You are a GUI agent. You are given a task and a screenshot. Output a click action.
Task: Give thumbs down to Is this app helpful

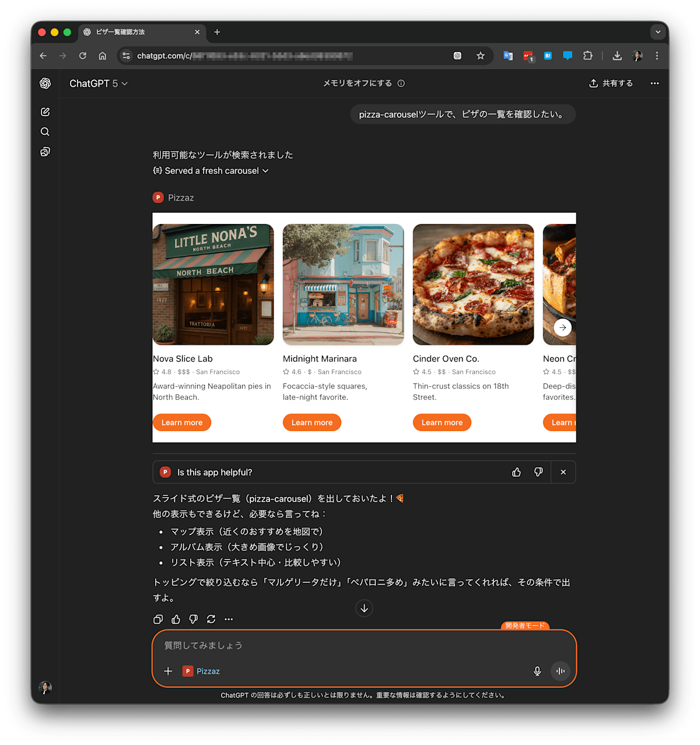[x=538, y=473]
